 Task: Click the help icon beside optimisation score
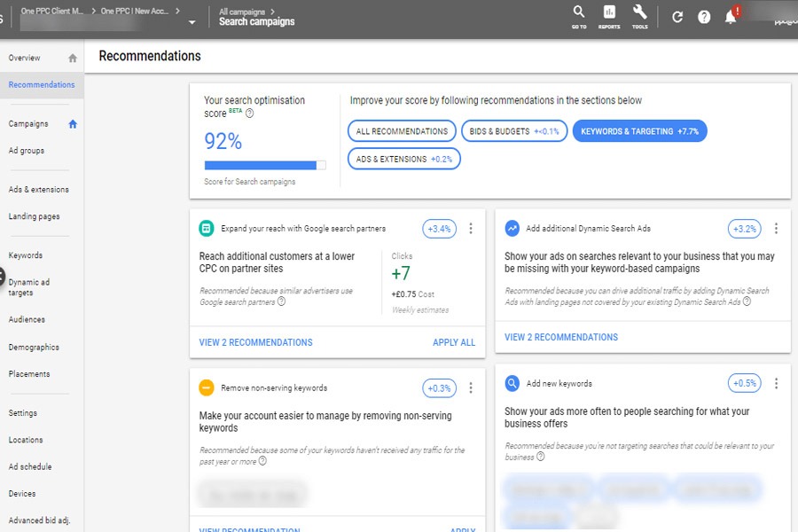249,113
